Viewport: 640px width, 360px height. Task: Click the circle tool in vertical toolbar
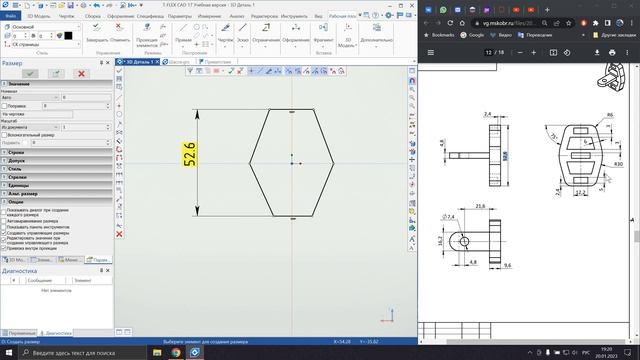119,114
